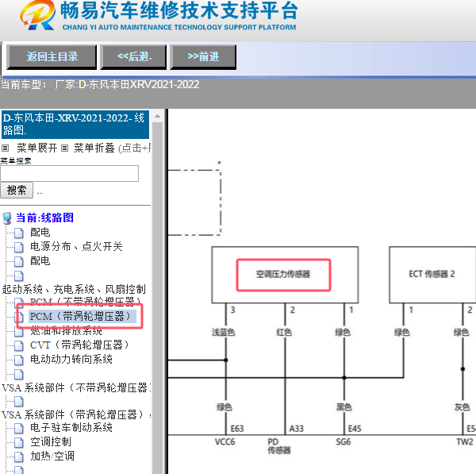
Task: Open 电子驻车制动系统 tree item
Action: click(71, 427)
